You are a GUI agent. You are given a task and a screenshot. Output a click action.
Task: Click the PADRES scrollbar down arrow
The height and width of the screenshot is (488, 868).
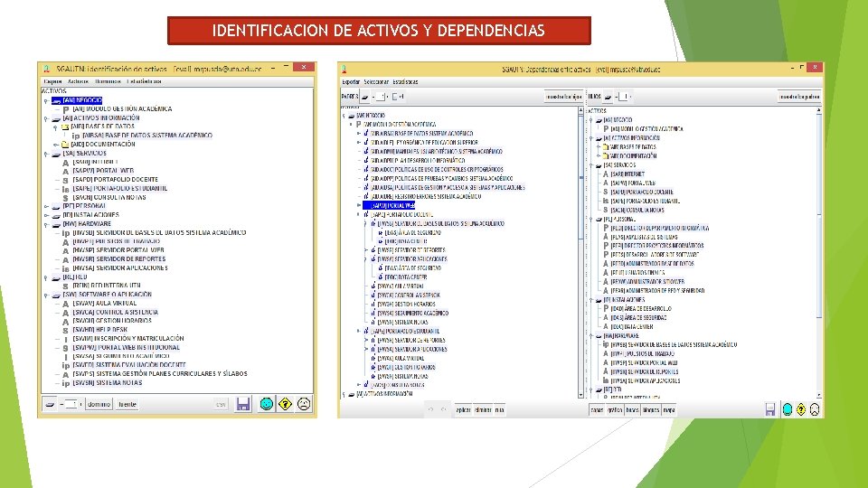point(580,395)
